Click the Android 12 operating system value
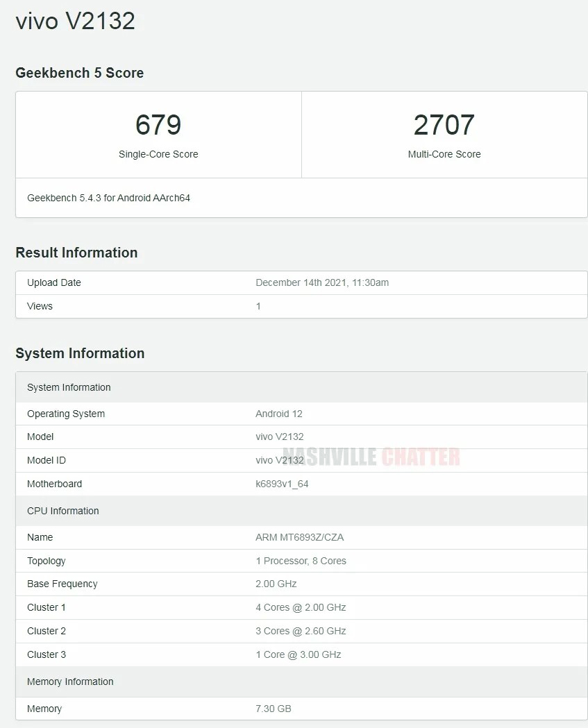This screenshot has width=588, height=728. [x=279, y=414]
